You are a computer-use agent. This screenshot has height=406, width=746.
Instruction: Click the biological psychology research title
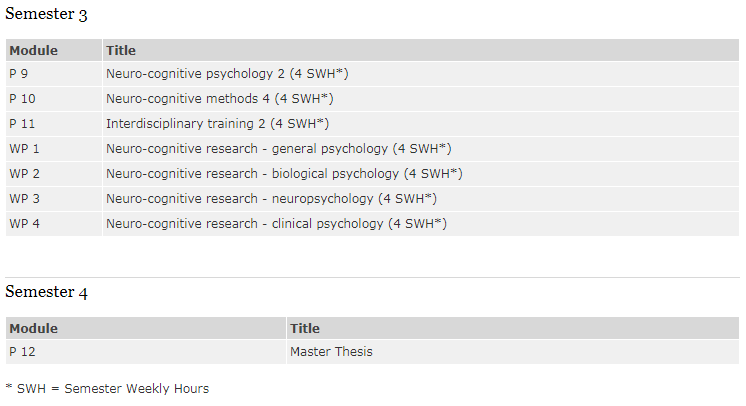pos(284,174)
